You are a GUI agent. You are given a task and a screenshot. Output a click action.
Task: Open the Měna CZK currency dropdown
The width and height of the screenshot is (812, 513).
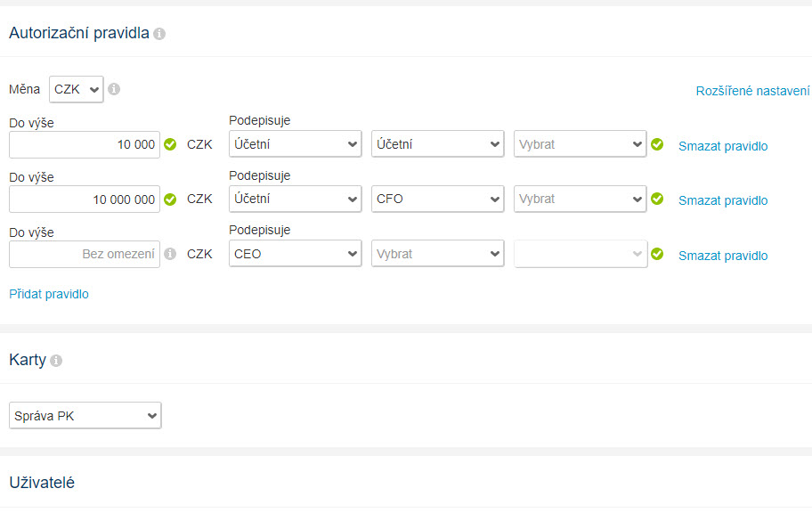[x=77, y=89]
